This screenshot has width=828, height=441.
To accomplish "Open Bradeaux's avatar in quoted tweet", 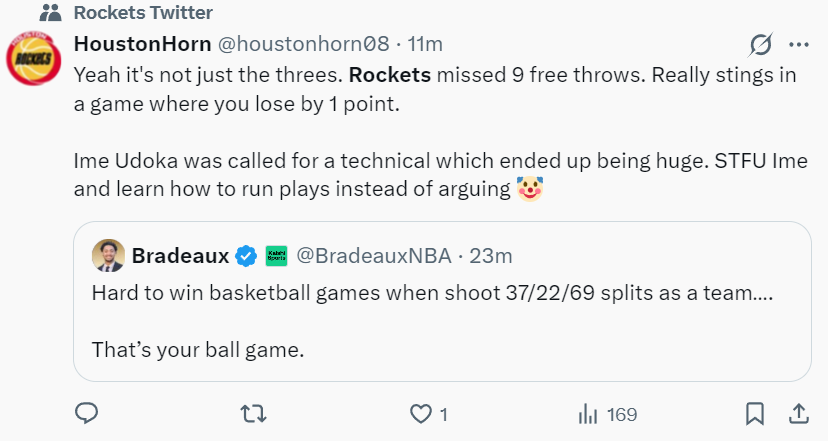I will pos(108,256).
